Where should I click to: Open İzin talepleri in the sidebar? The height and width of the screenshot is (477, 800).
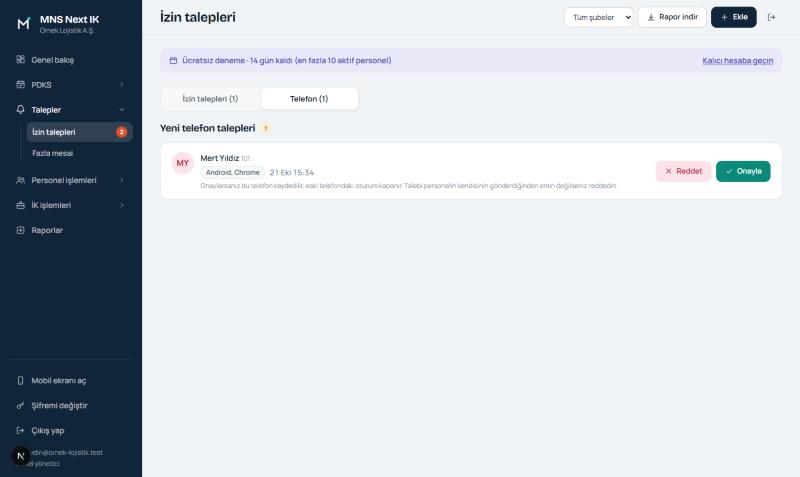[80, 132]
